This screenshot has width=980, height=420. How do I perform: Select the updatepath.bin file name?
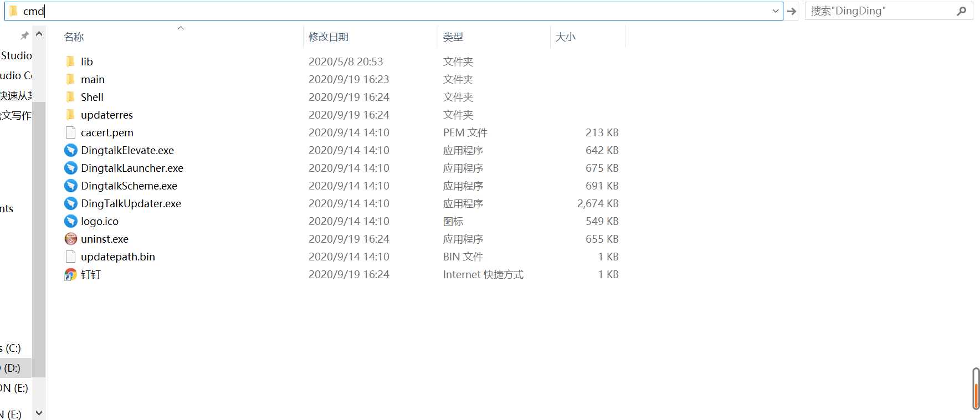coord(118,257)
